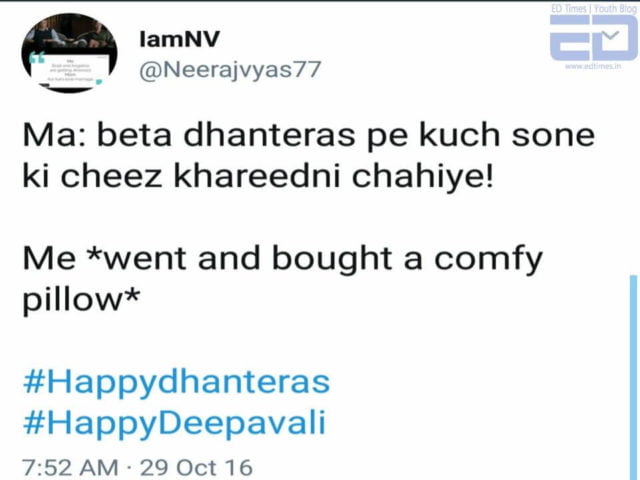Click the ED logo watermark
Image resolution: width=640 pixels, height=480 pixels.
click(593, 38)
